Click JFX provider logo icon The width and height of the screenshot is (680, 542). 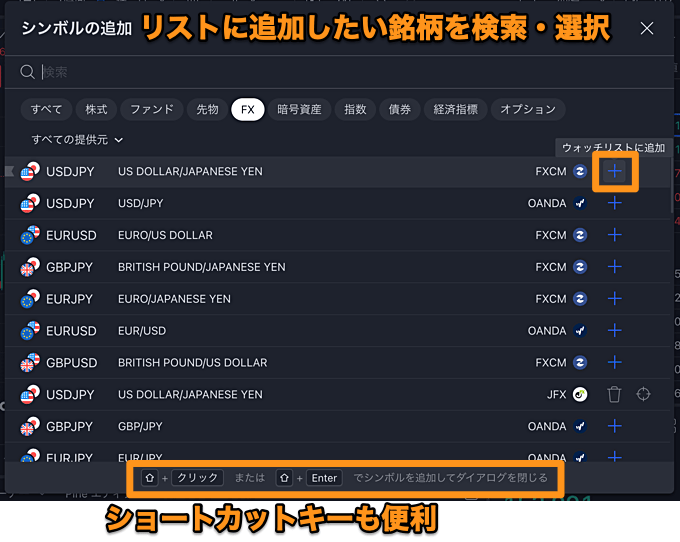pos(580,395)
